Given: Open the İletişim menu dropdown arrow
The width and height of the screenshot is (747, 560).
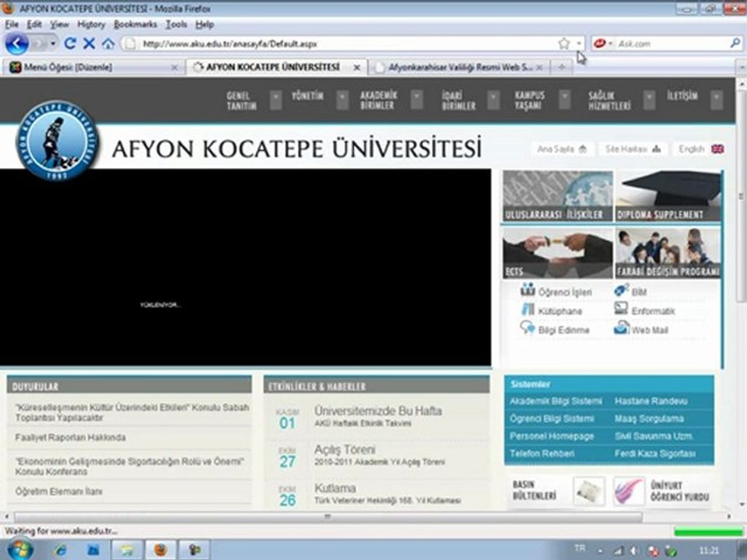Looking at the screenshot, I should pyautogui.click(x=716, y=100).
